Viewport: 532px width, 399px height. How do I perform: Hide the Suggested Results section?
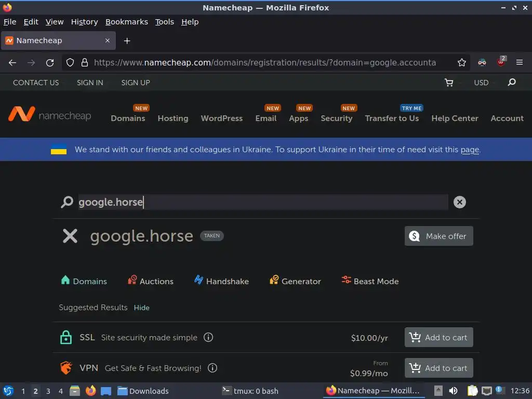[141, 308]
